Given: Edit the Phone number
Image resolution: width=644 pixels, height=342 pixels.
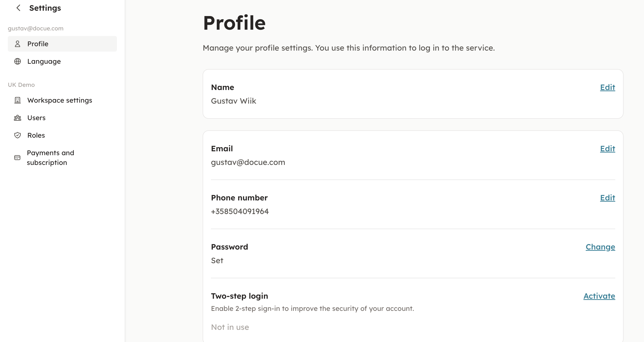Looking at the screenshot, I should click(607, 198).
